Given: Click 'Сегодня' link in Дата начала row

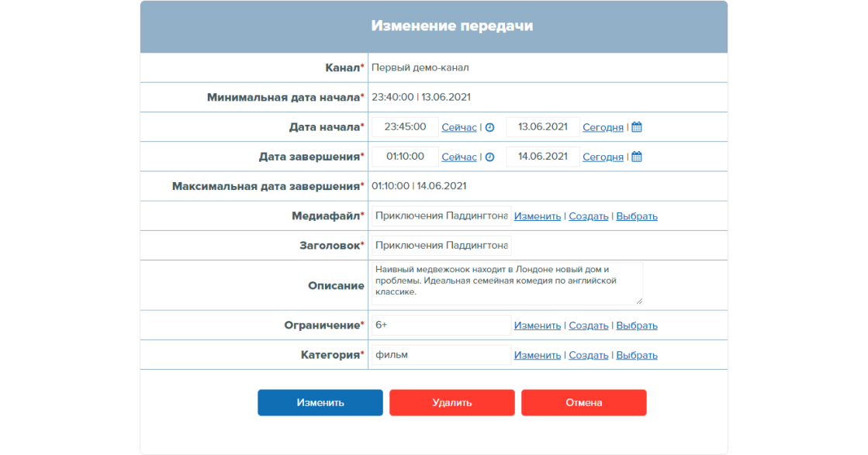Looking at the screenshot, I should 603,127.
